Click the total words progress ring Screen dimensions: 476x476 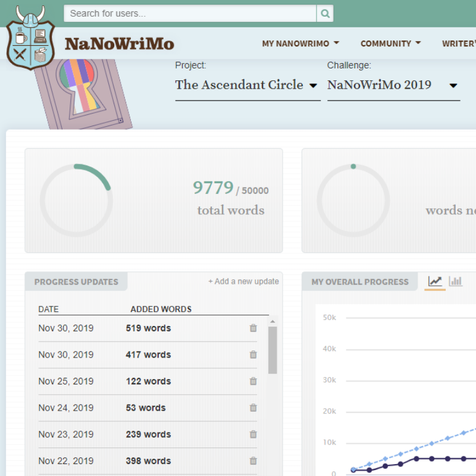tap(77, 201)
